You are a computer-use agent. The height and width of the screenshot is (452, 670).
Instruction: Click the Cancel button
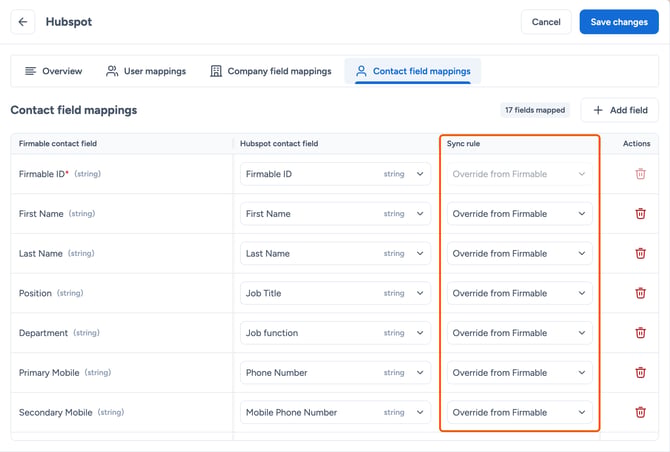click(x=546, y=22)
